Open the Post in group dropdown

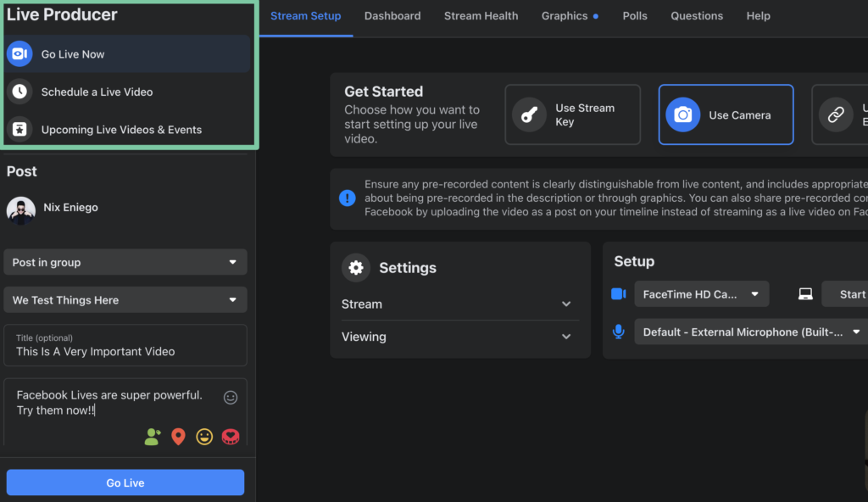(x=125, y=262)
